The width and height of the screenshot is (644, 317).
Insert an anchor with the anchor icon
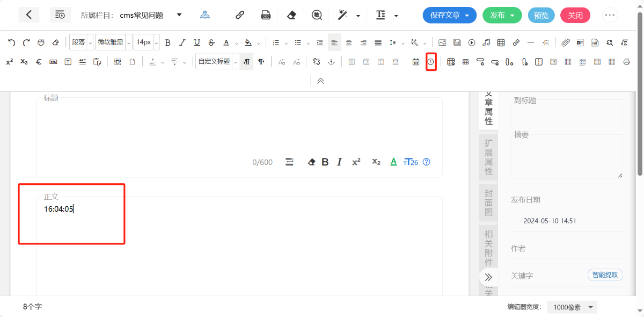pos(331,62)
